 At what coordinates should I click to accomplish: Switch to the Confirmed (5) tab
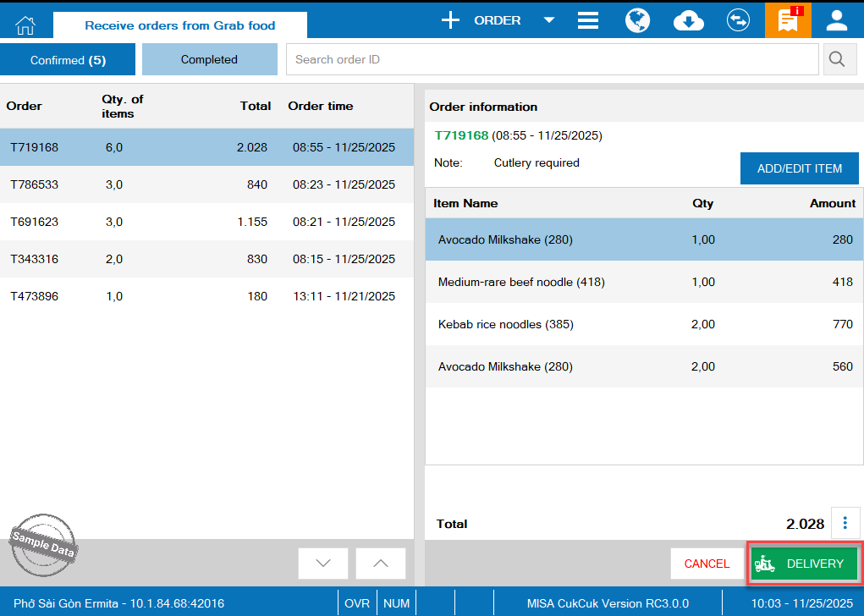point(68,60)
